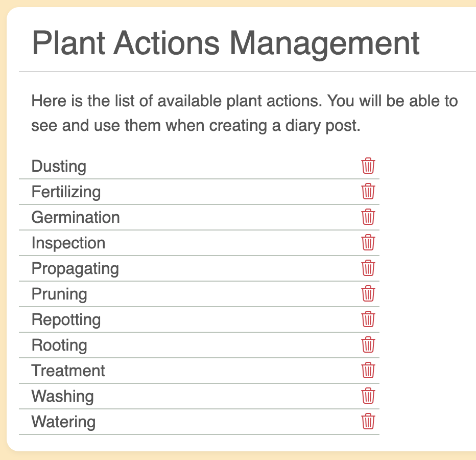This screenshot has height=460, width=476.
Task: Select the Repotting row label
Action: pos(66,319)
